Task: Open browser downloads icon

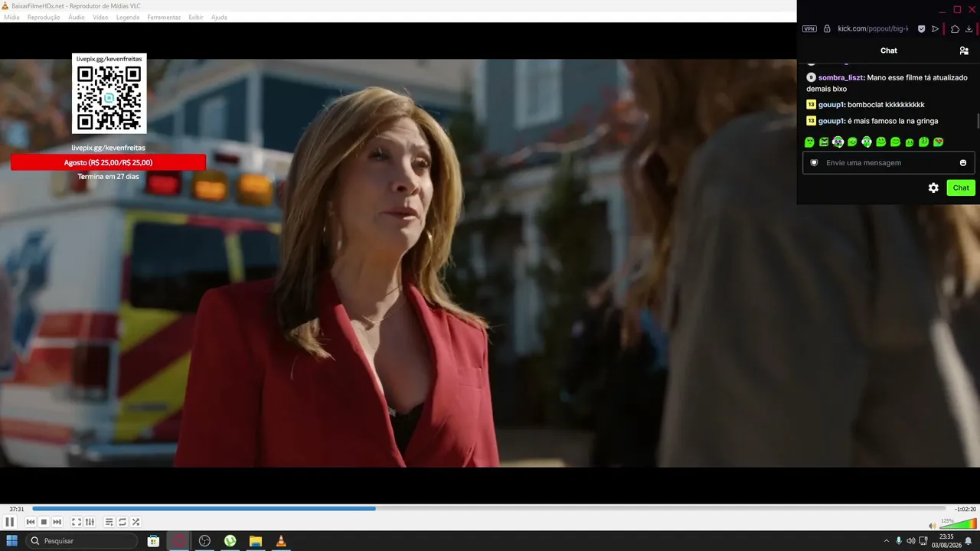Action: tap(969, 29)
